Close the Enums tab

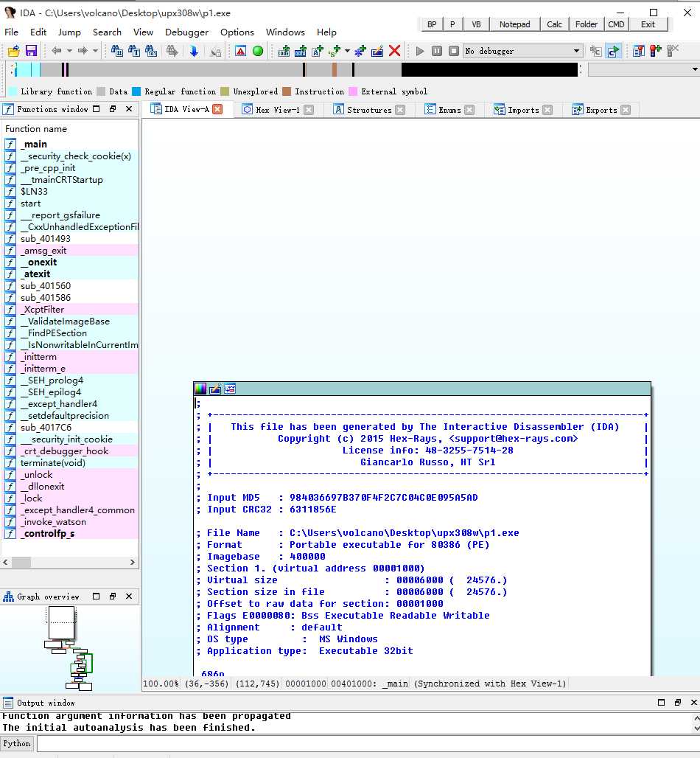[469, 110]
